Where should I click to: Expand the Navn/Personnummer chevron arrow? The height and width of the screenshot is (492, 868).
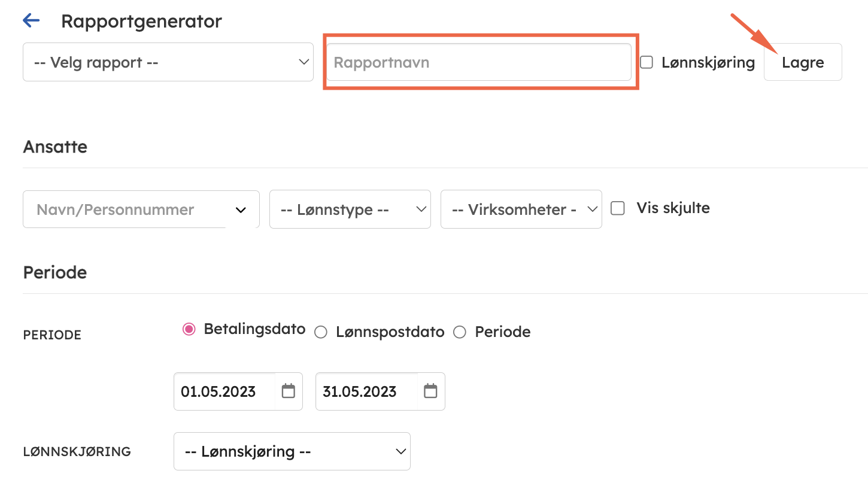click(x=241, y=210)
